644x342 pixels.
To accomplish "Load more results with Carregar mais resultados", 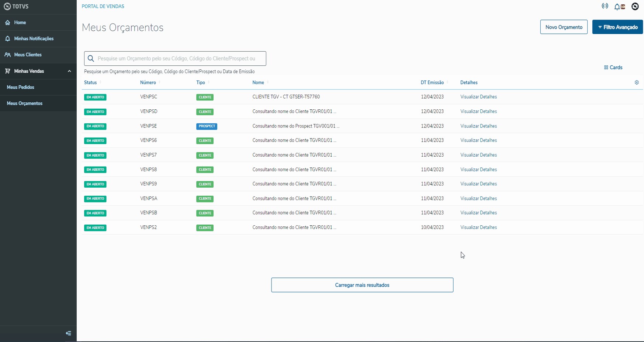I will pyautogui.click(x=362, y=285).
